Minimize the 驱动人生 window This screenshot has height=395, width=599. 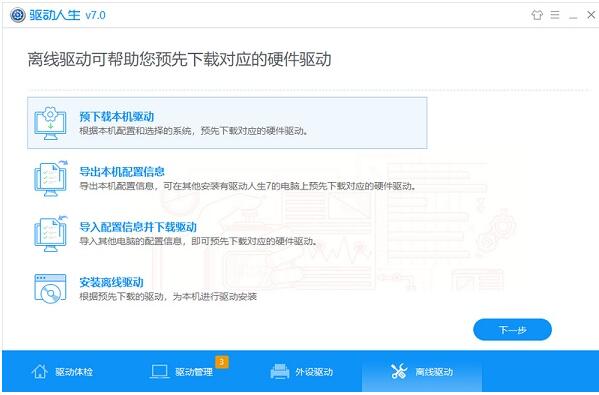coord(573,15)
